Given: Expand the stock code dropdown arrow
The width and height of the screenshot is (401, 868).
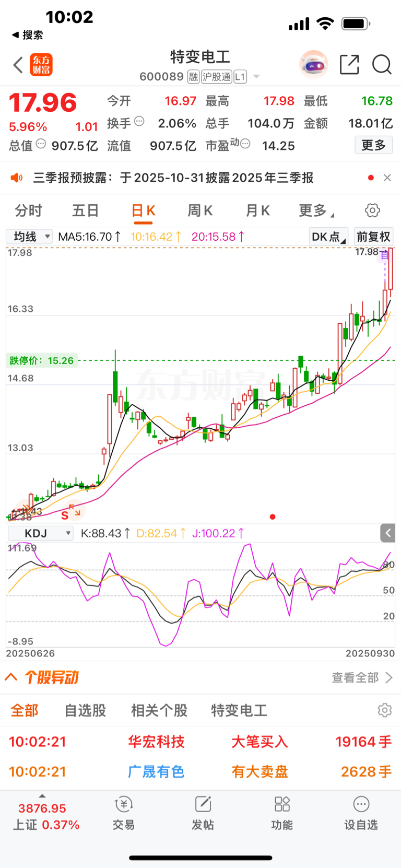Looking at the screenshot, I should coord(256,77).
